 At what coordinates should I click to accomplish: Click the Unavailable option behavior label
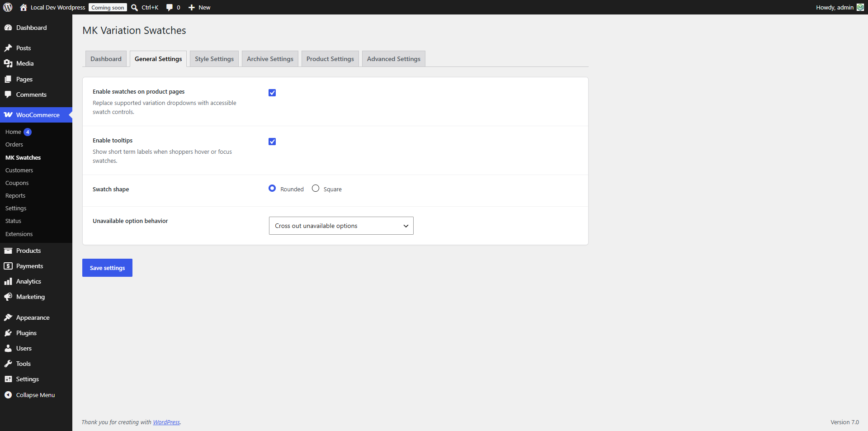coord(130,221)
